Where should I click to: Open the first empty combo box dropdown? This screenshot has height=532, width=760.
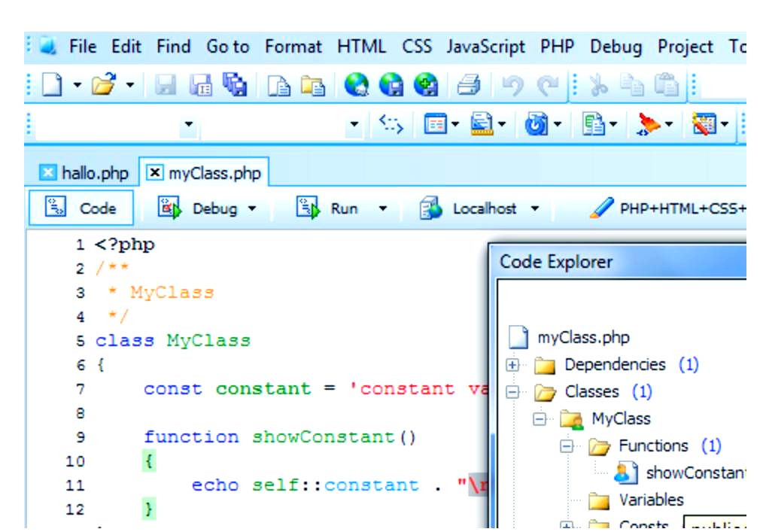(x=189, y=124)
